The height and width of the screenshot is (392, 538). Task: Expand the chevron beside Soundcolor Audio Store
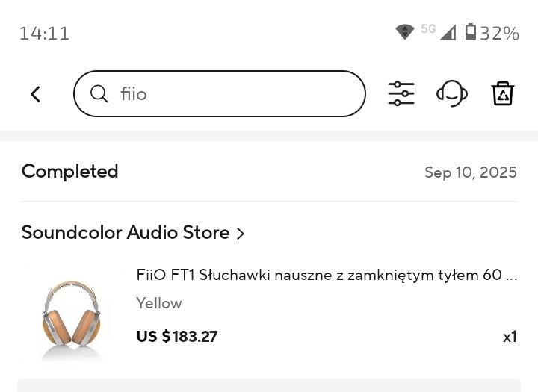tap(241, 234)
